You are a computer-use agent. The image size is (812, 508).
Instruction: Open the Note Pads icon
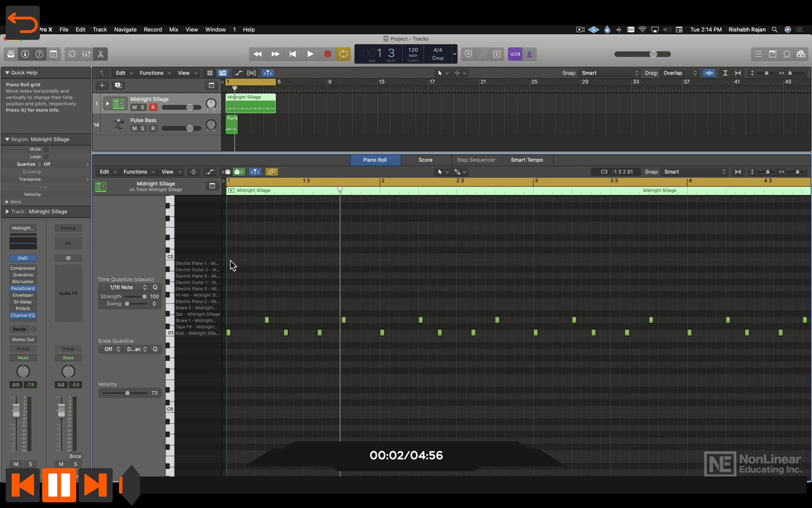773,54
